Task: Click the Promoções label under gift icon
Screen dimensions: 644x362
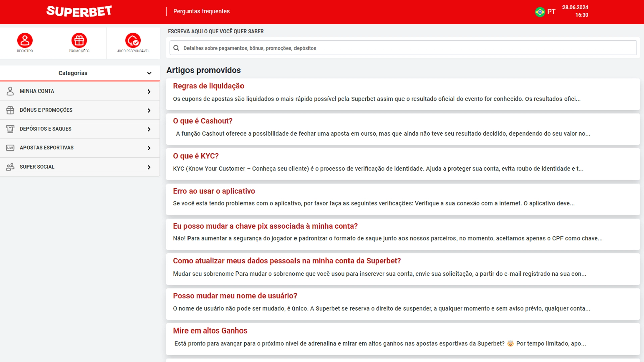Action: (x=79, y=51)
